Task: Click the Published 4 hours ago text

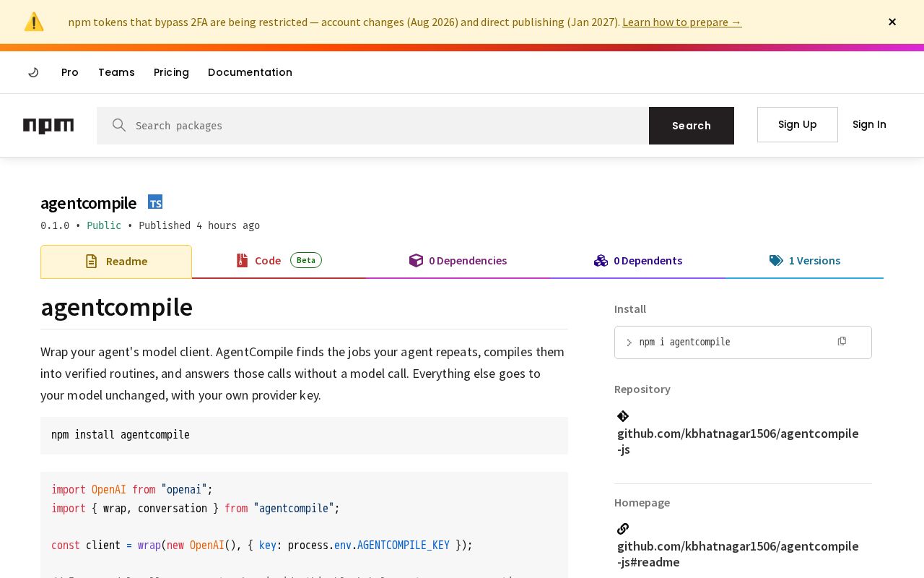Action: coord(199,225)
